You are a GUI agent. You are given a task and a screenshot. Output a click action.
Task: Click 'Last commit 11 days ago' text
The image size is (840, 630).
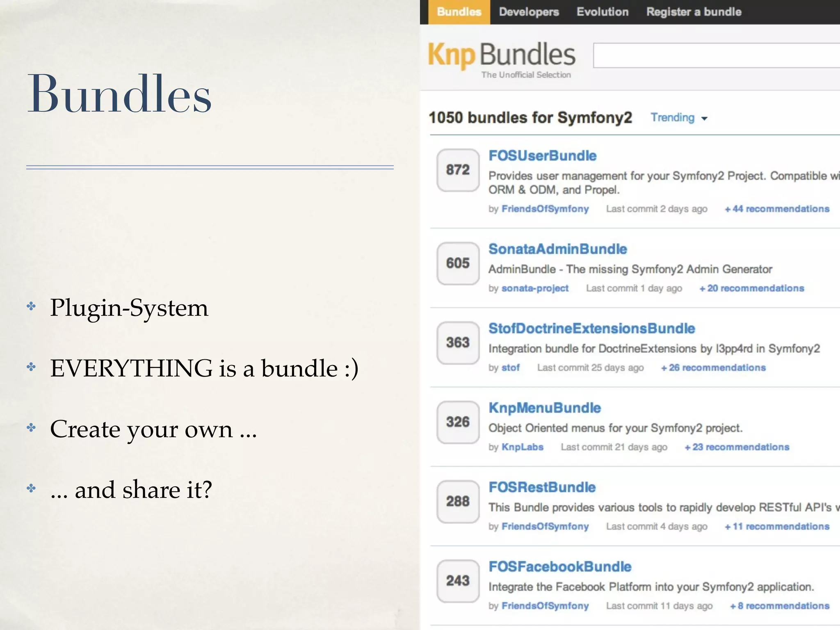click(x=659, y=606)
